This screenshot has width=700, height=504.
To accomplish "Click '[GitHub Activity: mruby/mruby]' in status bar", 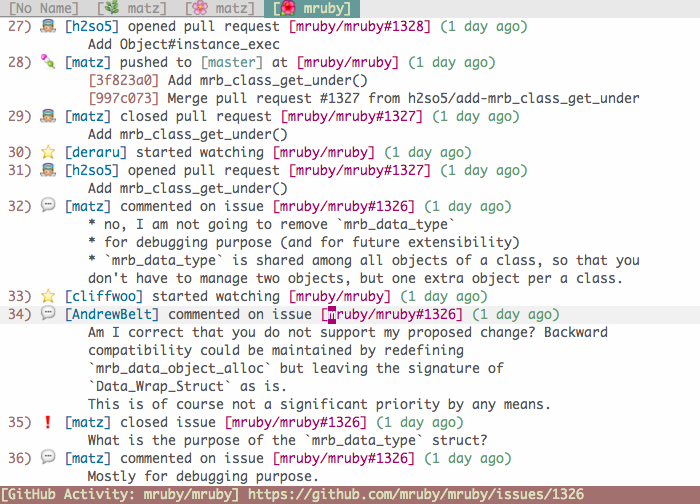I will click(120, 495).
